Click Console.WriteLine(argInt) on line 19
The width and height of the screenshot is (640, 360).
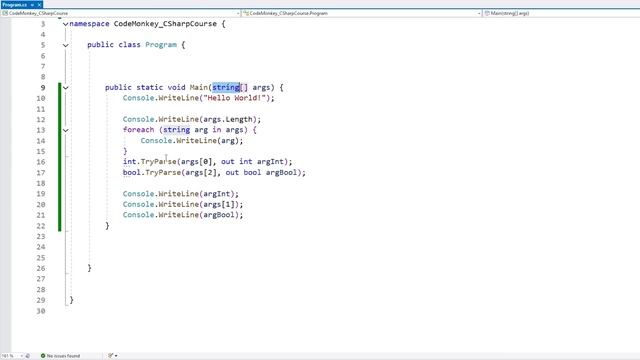tap(181, 193)
